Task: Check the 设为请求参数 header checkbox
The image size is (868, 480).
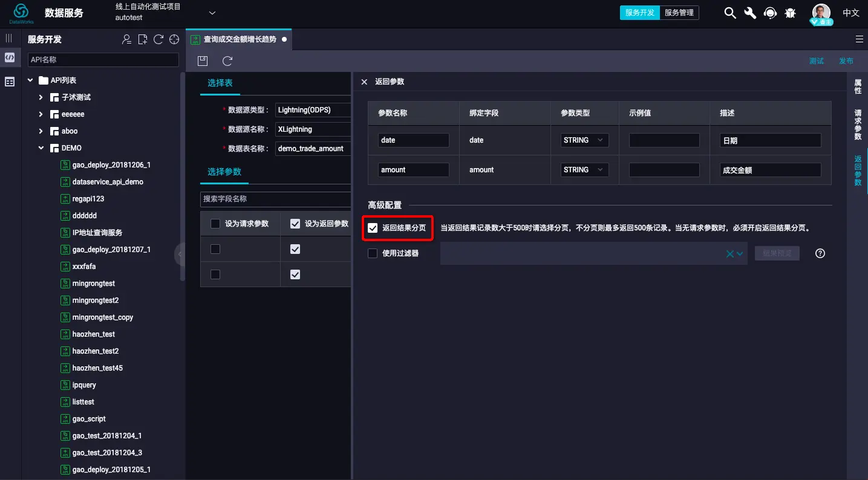Action: 215,224
